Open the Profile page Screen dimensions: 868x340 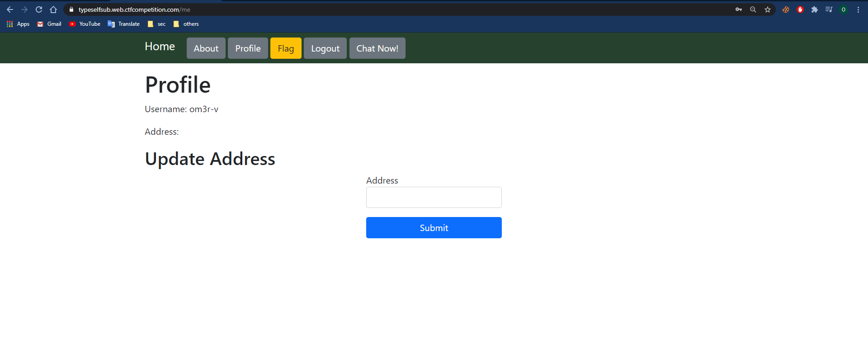248,48
